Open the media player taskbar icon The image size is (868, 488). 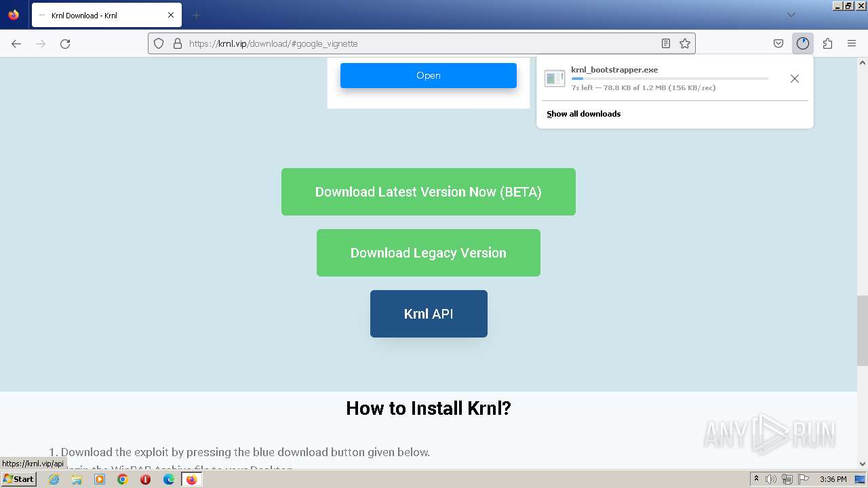click(x=100, y=479)
